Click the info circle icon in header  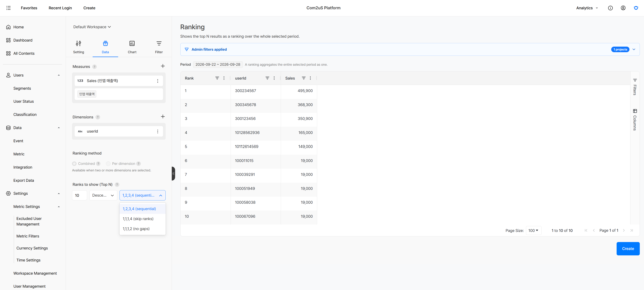pos(610,8)
